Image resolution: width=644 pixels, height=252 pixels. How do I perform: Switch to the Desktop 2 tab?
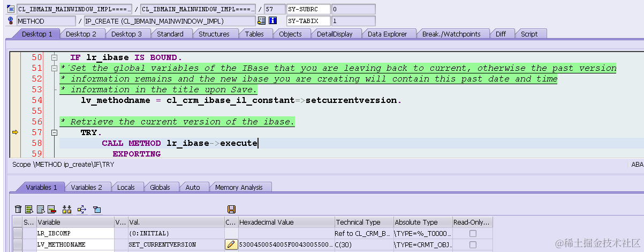click(x=81, y=34)
